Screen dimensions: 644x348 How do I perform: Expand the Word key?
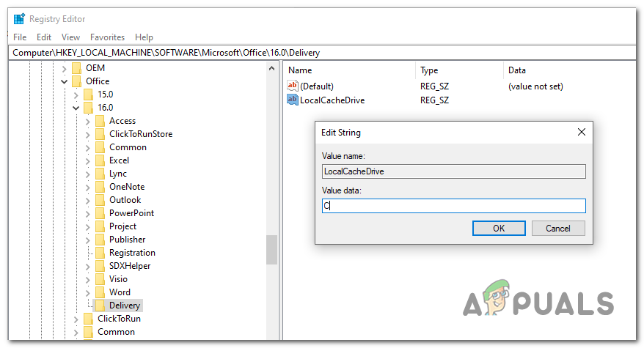pos(87,292)
